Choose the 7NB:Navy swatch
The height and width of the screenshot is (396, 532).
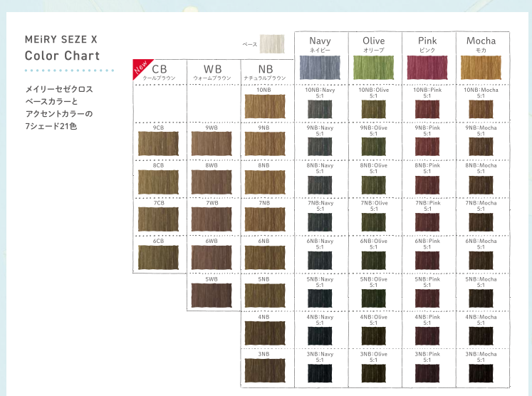320,222
